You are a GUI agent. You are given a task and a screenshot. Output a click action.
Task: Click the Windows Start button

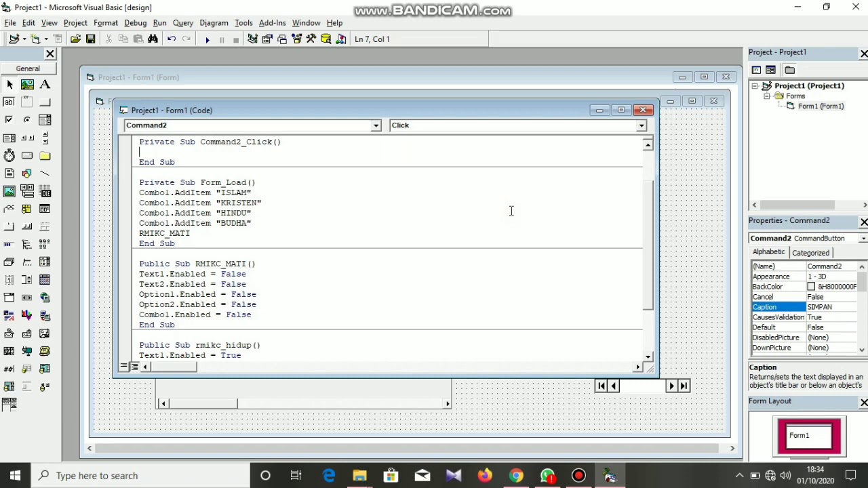tap(15, 476)
